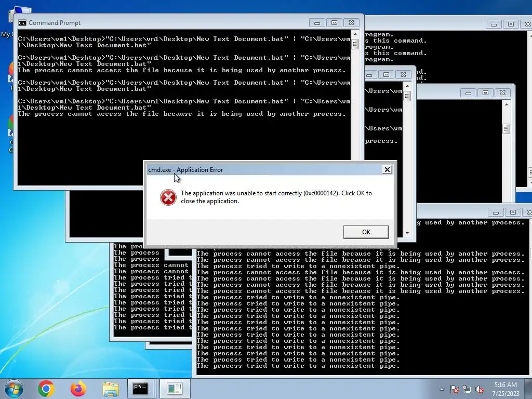Open Windows Explorer from the taskbar

(111, 389)
